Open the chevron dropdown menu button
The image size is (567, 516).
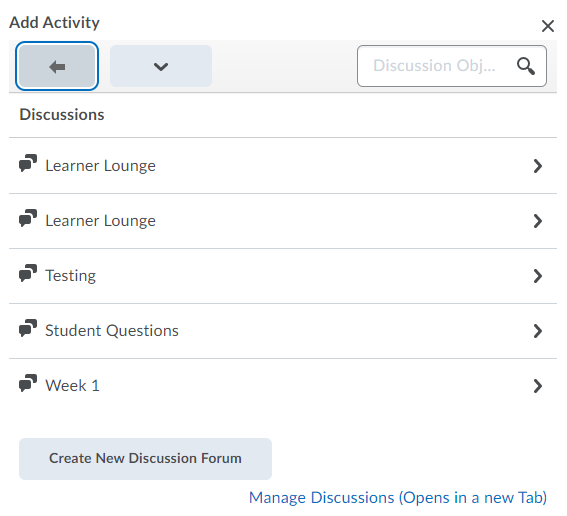coord(161,66)
